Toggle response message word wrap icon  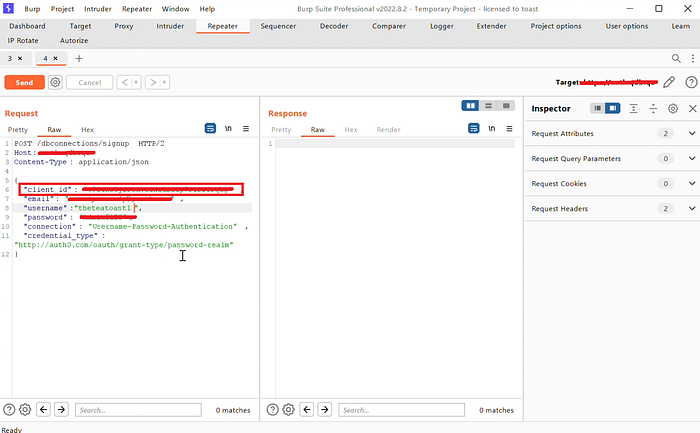474,129
